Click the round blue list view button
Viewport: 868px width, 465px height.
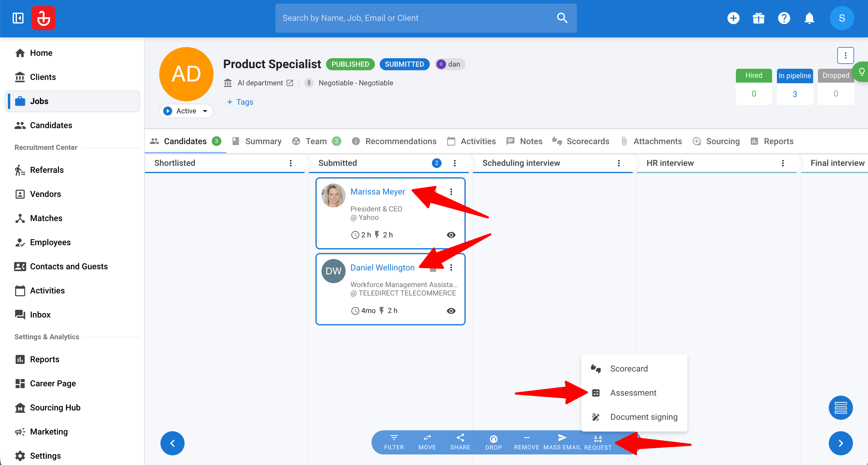(x=840, y=407)
